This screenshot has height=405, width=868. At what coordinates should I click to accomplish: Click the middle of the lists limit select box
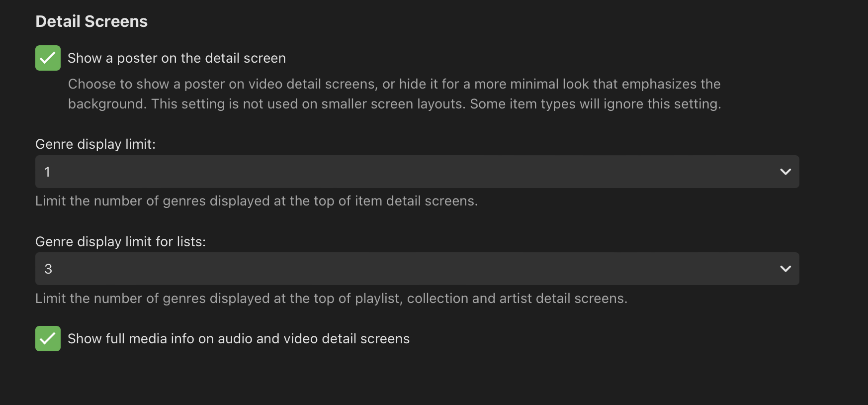tap(417, 269)
